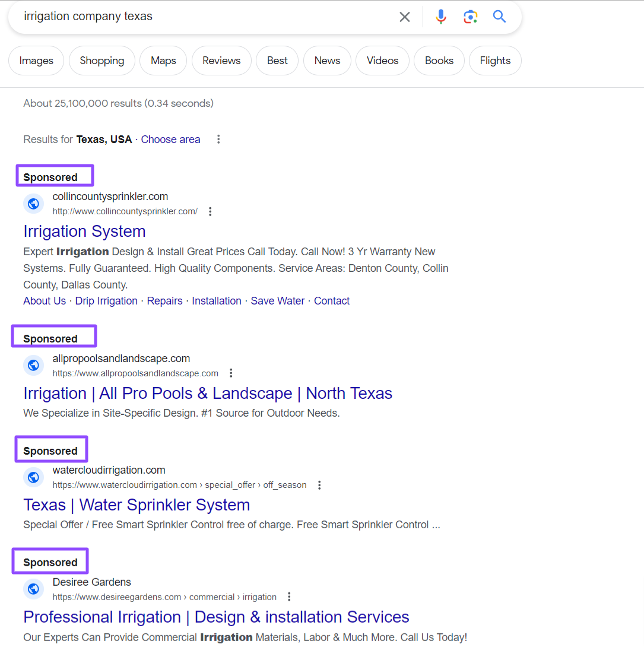644x663 pixels.
Task: Click the Sponsored label above allpropoolsandlandscape.com
Action: pos(50,339)
